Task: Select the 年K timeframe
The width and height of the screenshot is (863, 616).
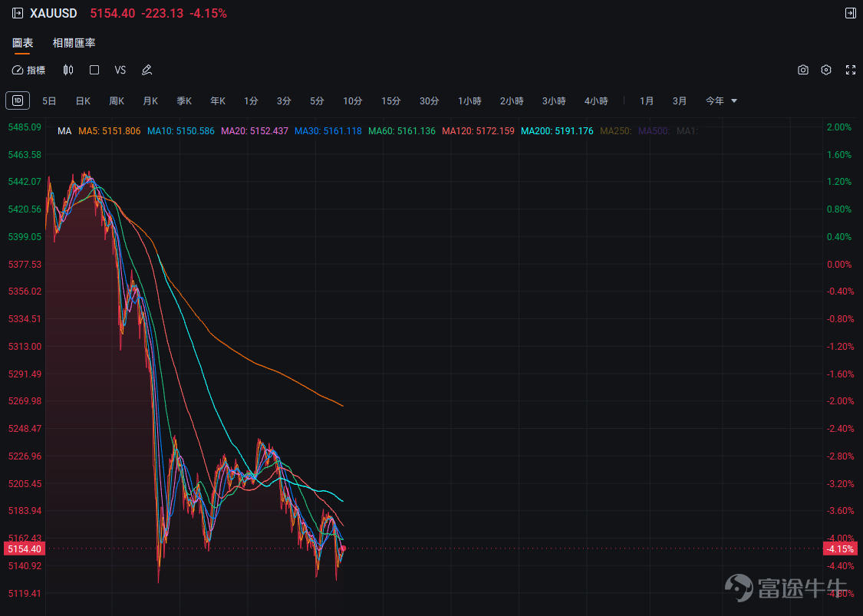Action: pos(218,100)
